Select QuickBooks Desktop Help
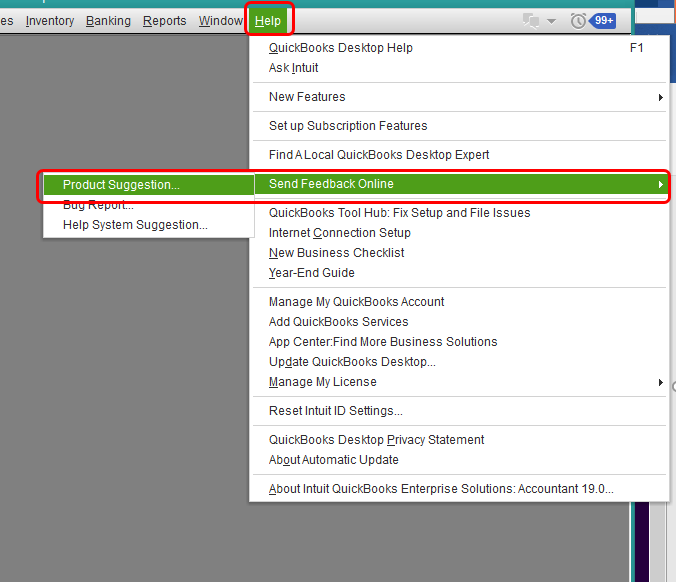676x582 pixels. 460,47
